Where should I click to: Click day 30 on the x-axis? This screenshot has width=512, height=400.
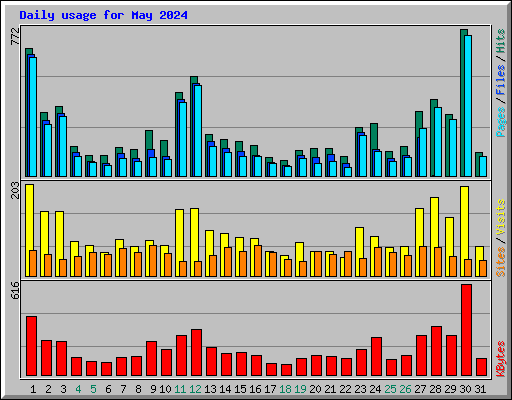[465, 389]
